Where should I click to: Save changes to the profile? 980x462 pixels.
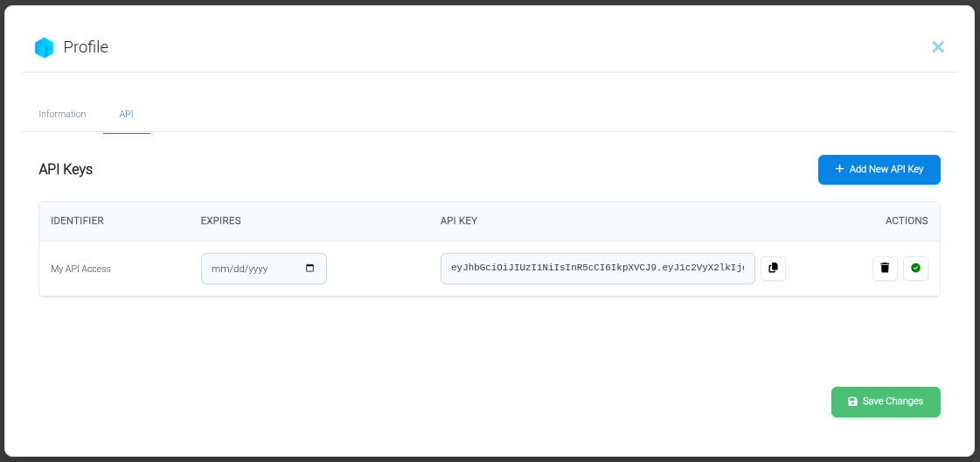click(x=886, y=402)
